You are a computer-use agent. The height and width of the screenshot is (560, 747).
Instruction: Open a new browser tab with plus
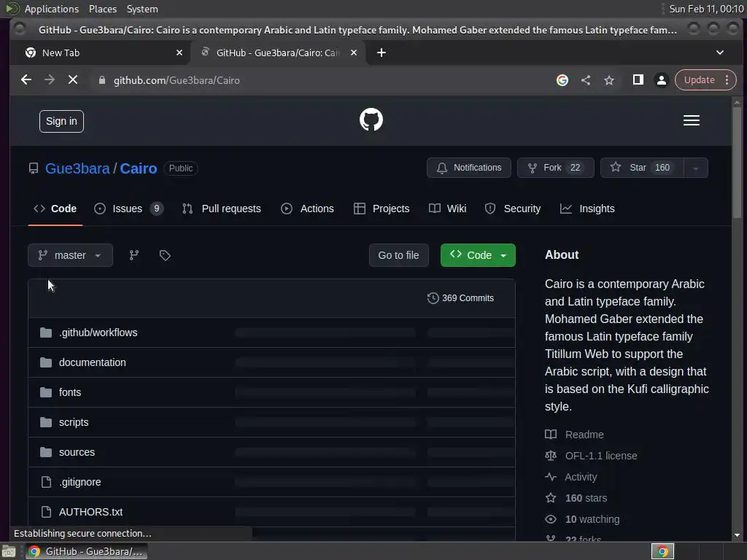point(381,52)
